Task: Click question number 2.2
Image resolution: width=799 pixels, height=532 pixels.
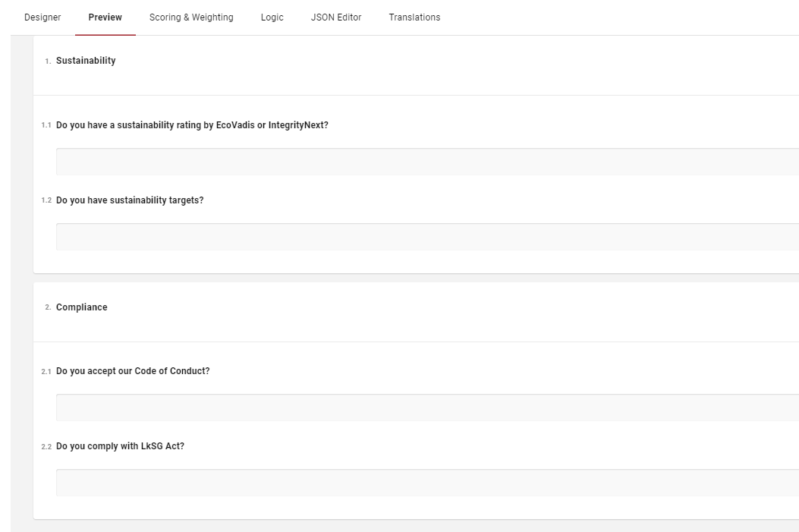Action: (x=46, y=447)
